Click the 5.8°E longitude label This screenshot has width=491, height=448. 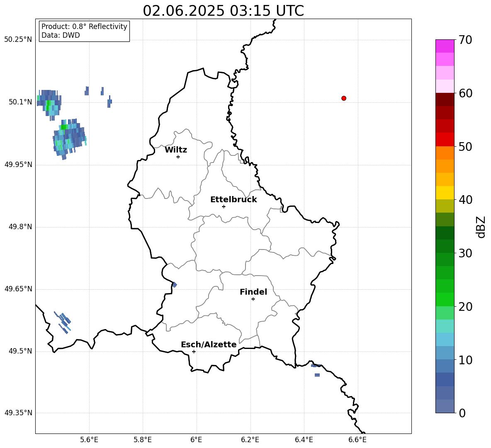[x=143, y=440]
